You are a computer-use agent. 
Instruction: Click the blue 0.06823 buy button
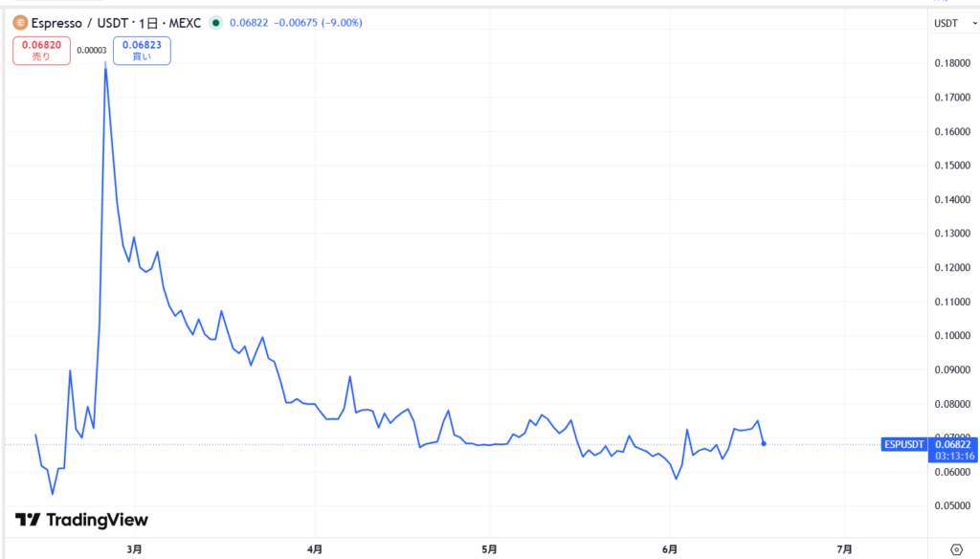coord(142,51)
